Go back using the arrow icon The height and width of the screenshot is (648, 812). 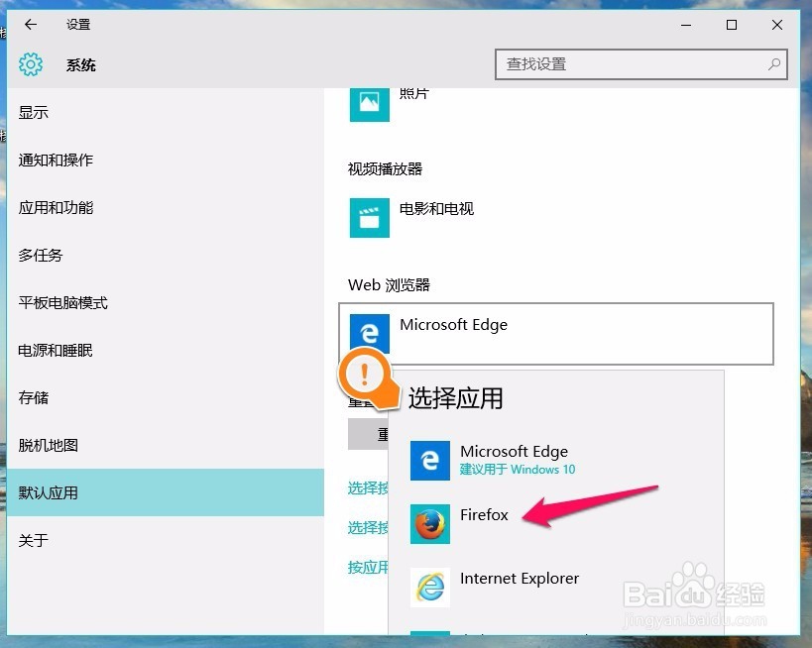(x=31, y=25)
